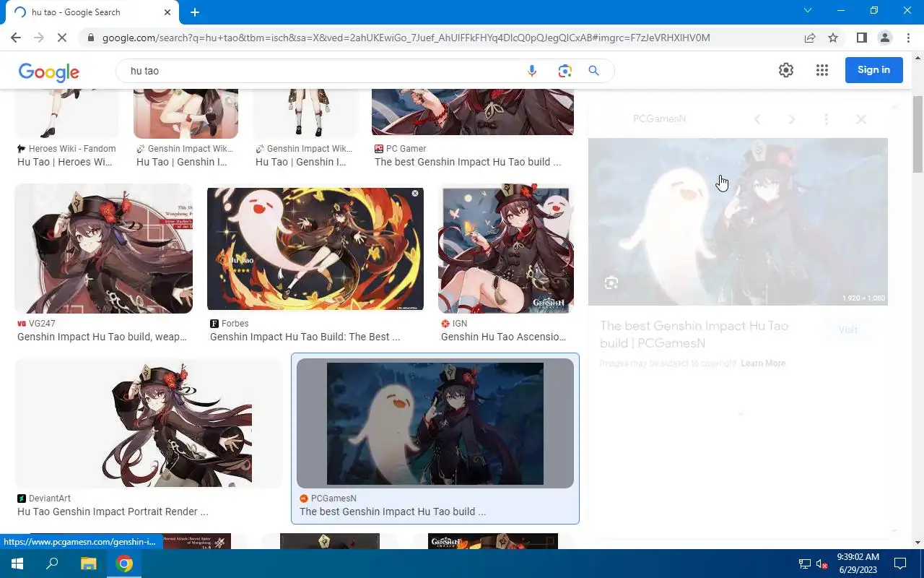Open File Explorer from taskbar
Screen dimensions: 924x578
[x=88, y=564]
